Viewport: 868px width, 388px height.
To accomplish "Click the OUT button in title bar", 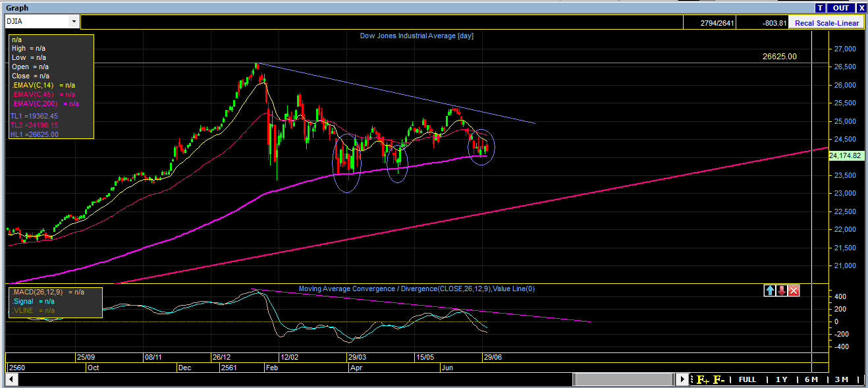I will tap(840, 8).
